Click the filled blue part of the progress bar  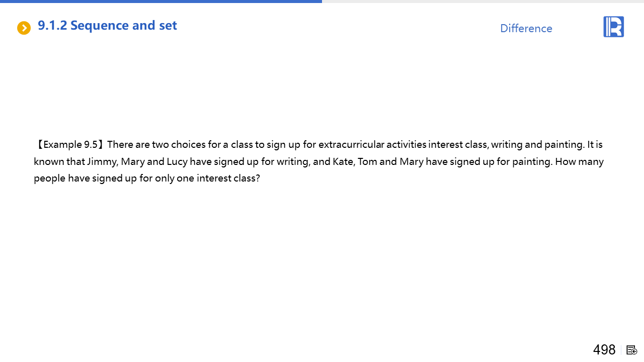point(161,2)
